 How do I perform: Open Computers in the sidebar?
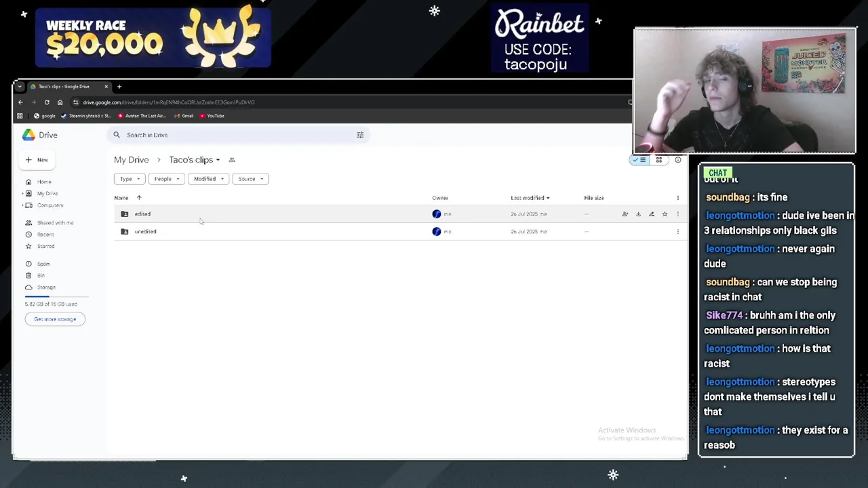tap(50, 205)
